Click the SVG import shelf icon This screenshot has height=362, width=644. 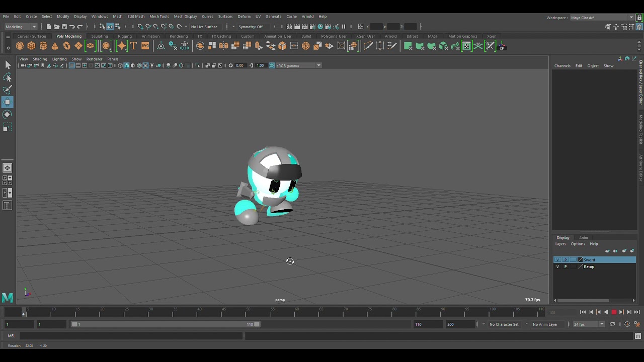click(x=145, y=46)
